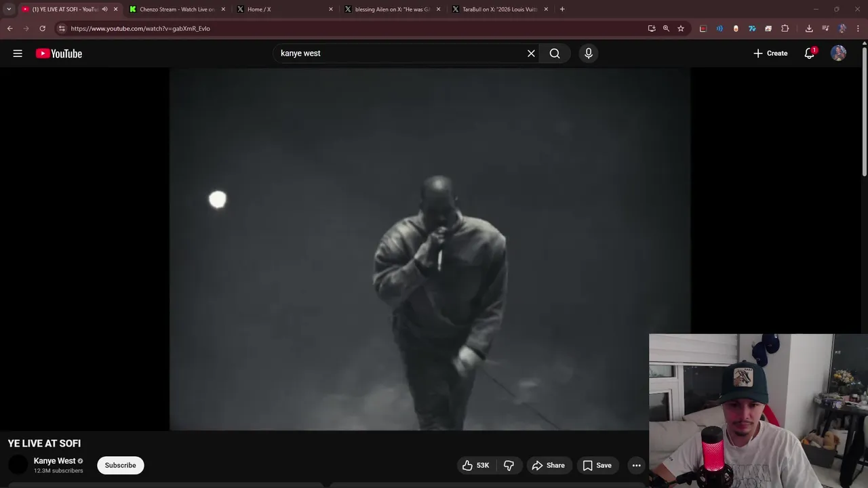868x488 pixels.
Task: Click the Kanye West channel avatar
Action: [18, 465]
